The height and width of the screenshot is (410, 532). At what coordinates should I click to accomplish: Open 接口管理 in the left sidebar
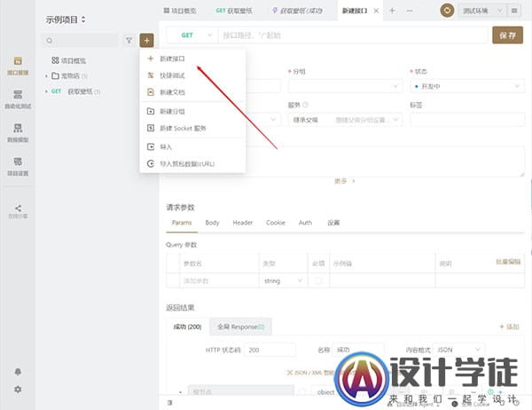(18, 65)
